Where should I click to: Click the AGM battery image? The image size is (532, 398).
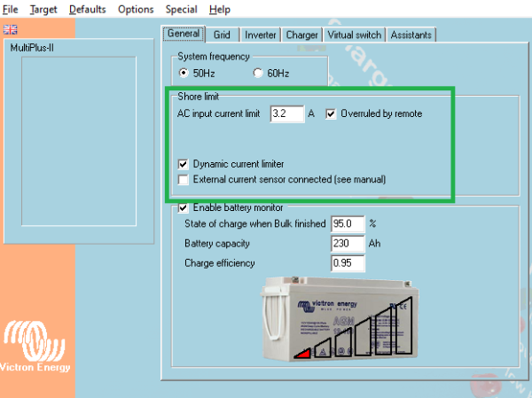point(340,318)
